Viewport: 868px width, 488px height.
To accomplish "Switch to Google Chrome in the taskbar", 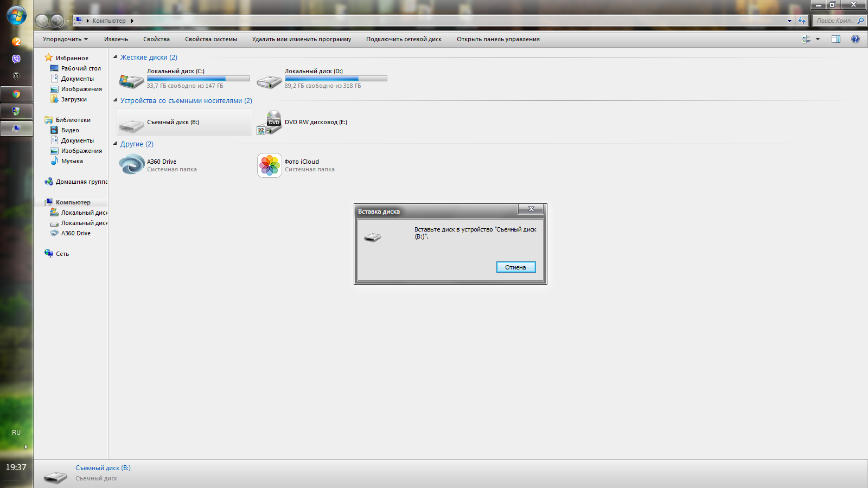I will (x=16, y=94).
